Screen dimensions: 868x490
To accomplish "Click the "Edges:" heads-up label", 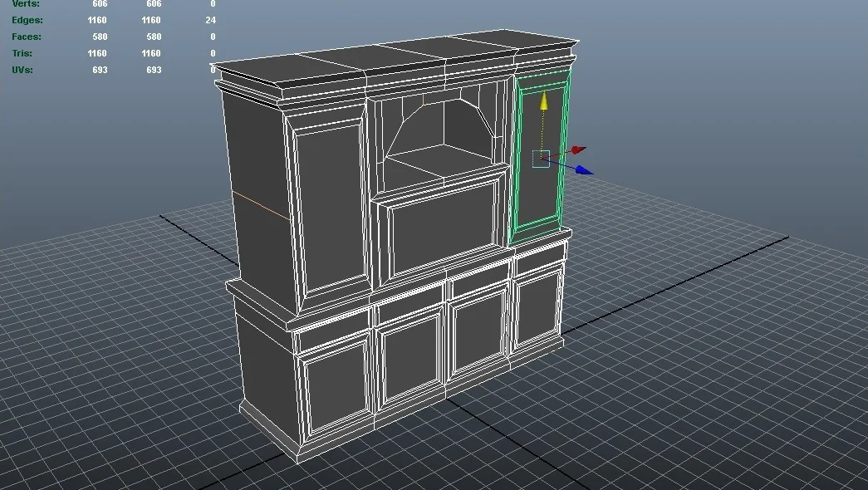I will 27,20.
